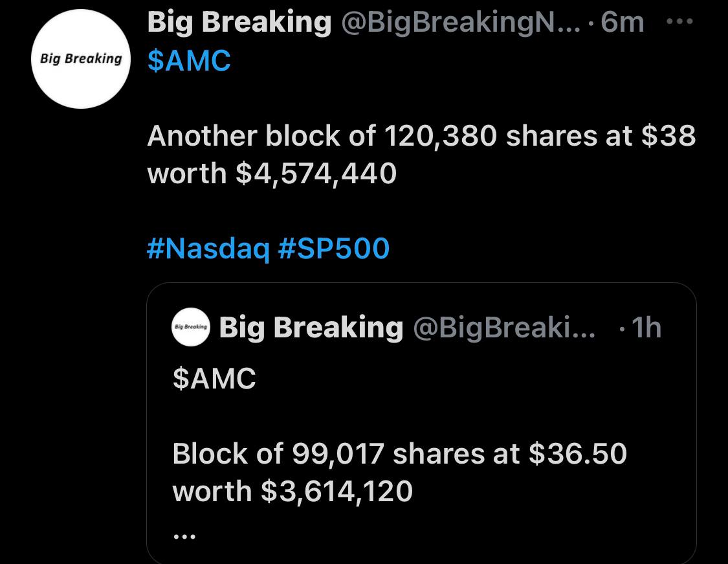The height and width of the screenshot is (564, 728).
Task: Click the Big Breaking circular logo image
Action: 80,57
